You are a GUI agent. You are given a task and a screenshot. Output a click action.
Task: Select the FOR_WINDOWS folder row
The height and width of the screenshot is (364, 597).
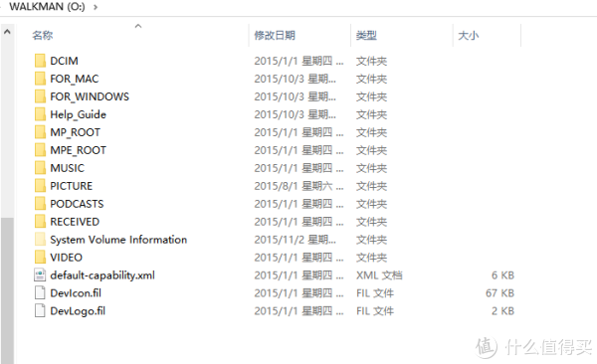click(x=275, y=96)
